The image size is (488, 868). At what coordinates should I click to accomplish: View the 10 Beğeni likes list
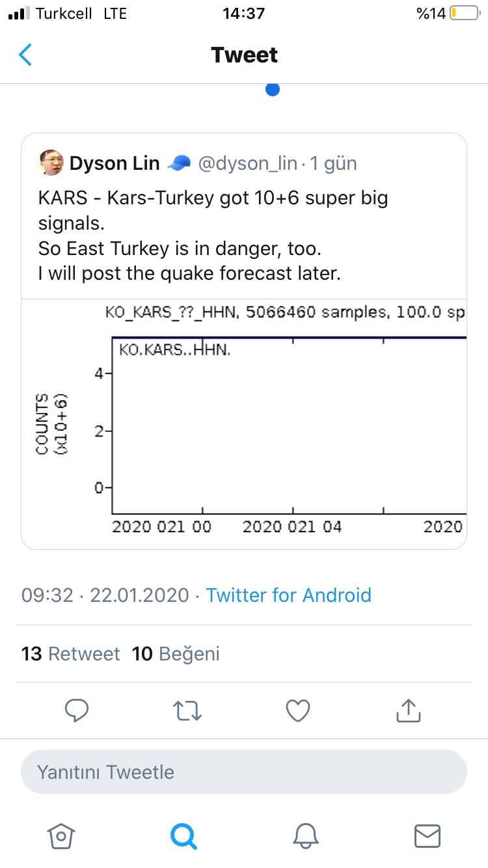click(176, 653)
